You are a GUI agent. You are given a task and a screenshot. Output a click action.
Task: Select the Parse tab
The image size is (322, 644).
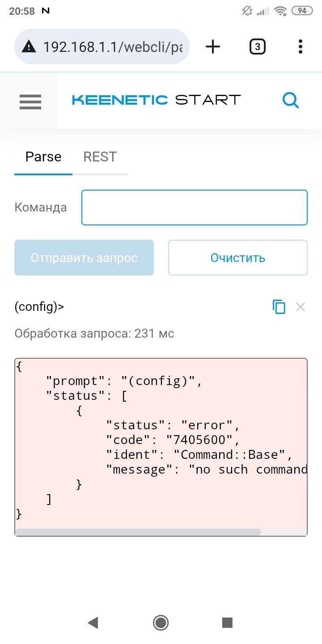[43, 157]
